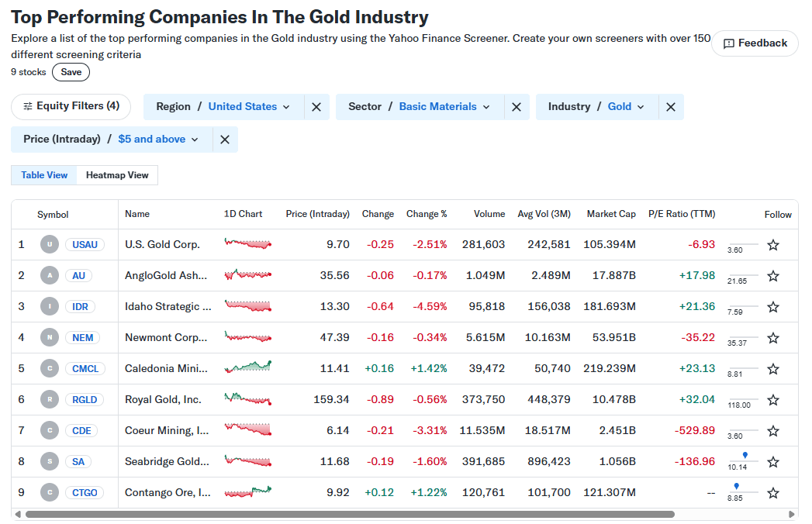Follow Royal Gold with star icon
This screenshot has width=812, height=524.
(x=772, y=400)
